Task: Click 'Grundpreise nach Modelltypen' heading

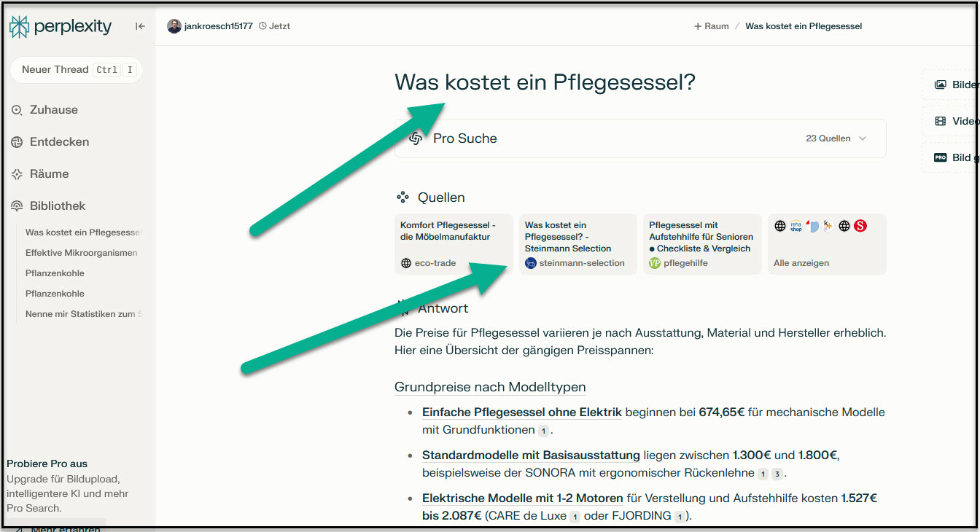Action: pos(490,387)
